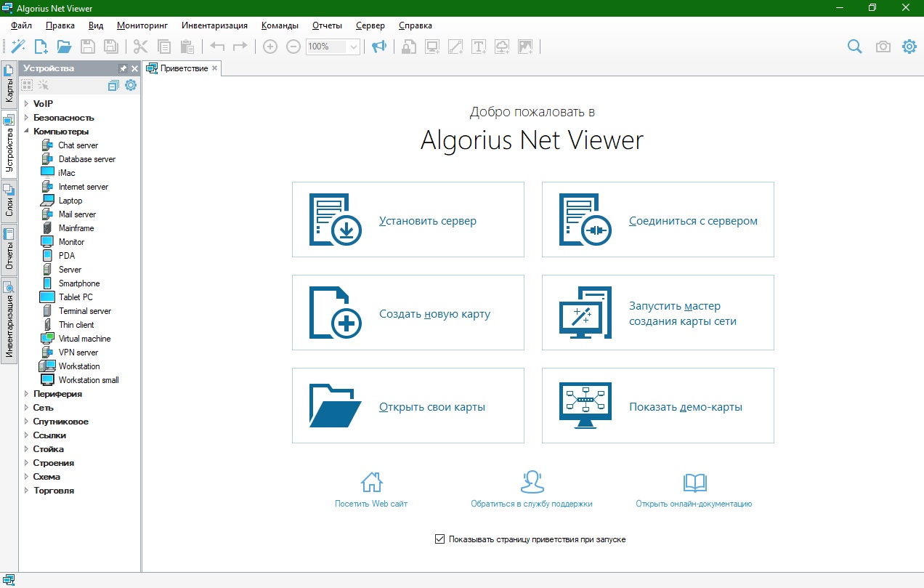This screenshot has width=924, height=588.
Task: Click the add device monitor icon
Action: 432,47
